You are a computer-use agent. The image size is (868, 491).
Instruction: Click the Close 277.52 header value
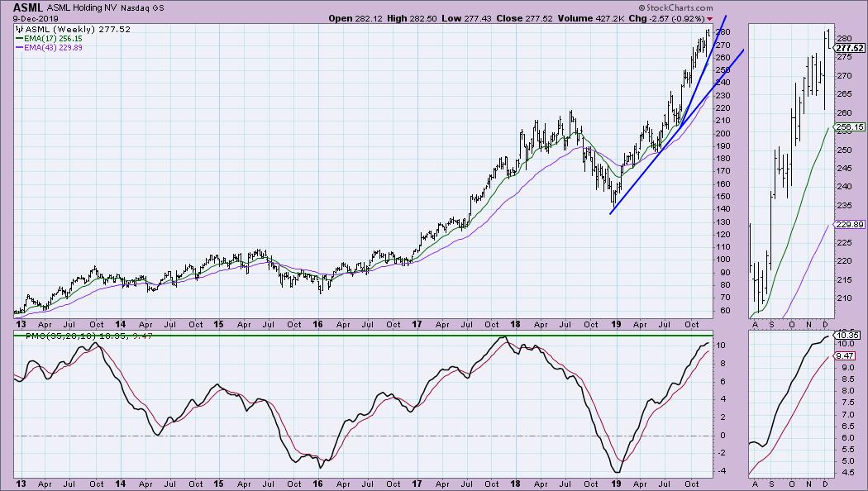click(x=524, y=18)
